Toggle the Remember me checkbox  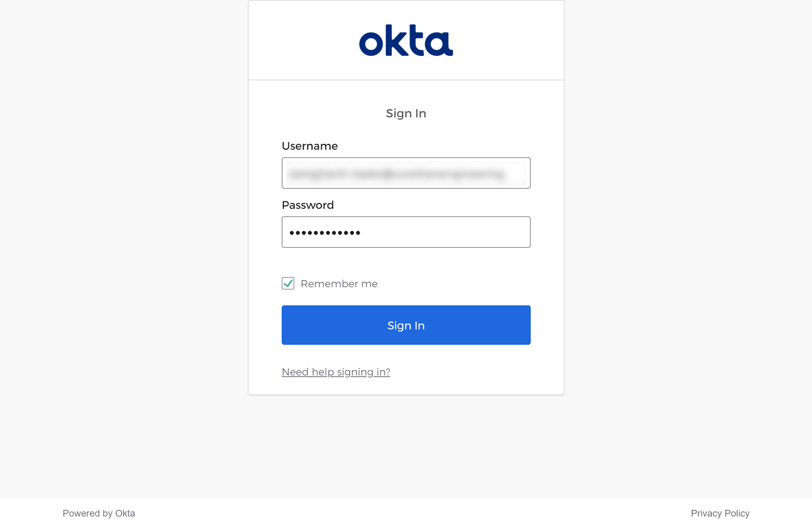288,283
